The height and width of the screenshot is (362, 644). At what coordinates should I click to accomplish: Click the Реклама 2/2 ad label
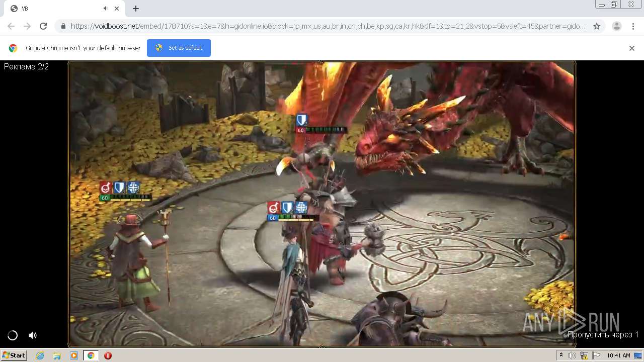click(26, 67)
